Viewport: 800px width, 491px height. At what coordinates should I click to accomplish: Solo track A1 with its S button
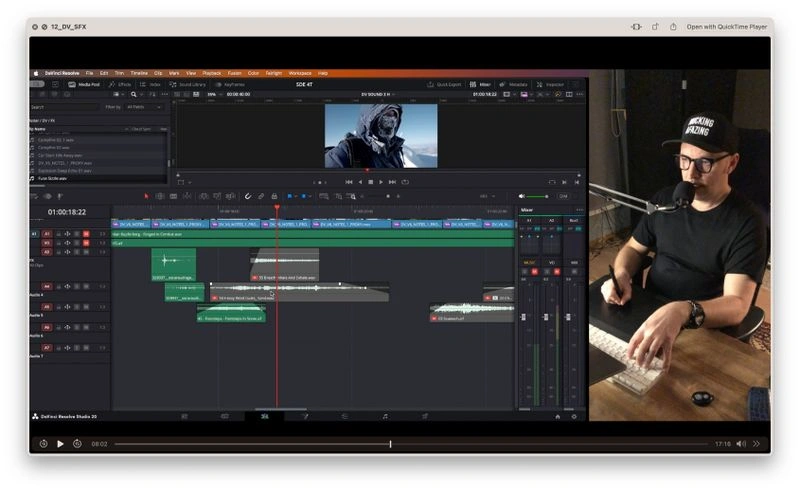77,234
